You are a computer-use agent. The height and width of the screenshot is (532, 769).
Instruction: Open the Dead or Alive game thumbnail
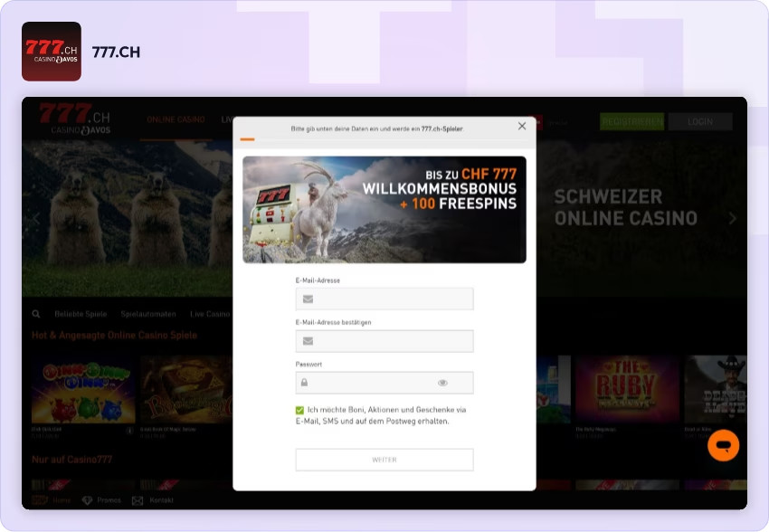pos(716,390)
